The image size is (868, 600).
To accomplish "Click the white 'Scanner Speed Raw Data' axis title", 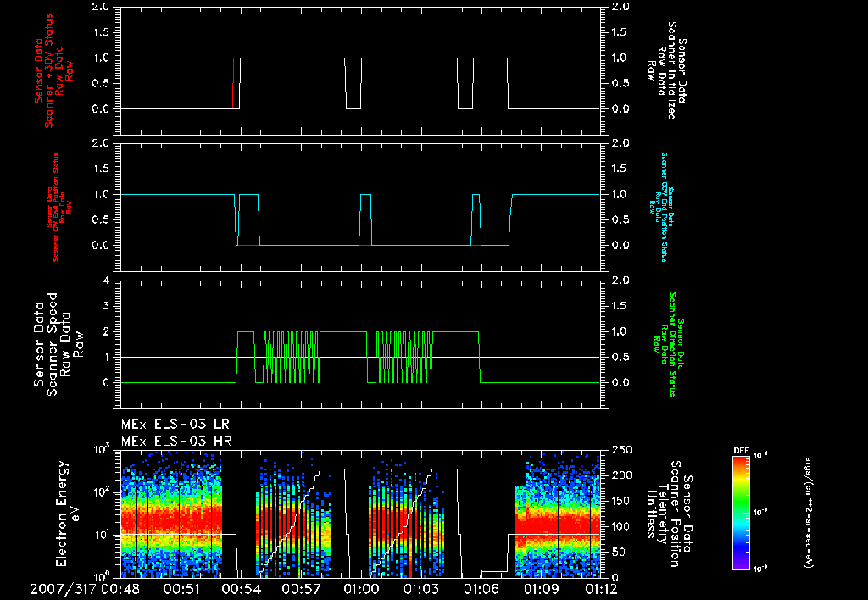I will (x=58, y=344).
